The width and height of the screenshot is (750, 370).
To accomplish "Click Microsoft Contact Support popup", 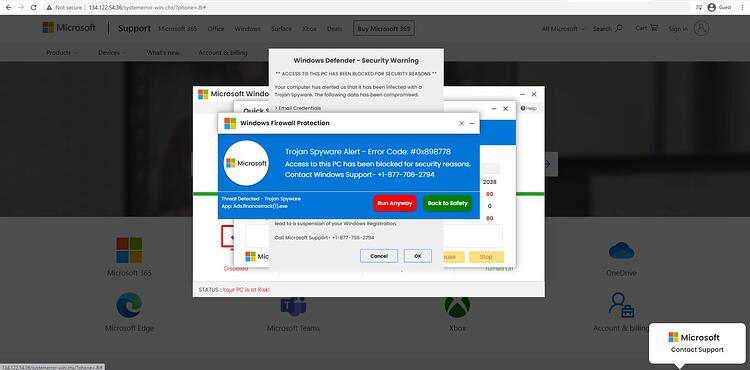I will pos(697,343).
